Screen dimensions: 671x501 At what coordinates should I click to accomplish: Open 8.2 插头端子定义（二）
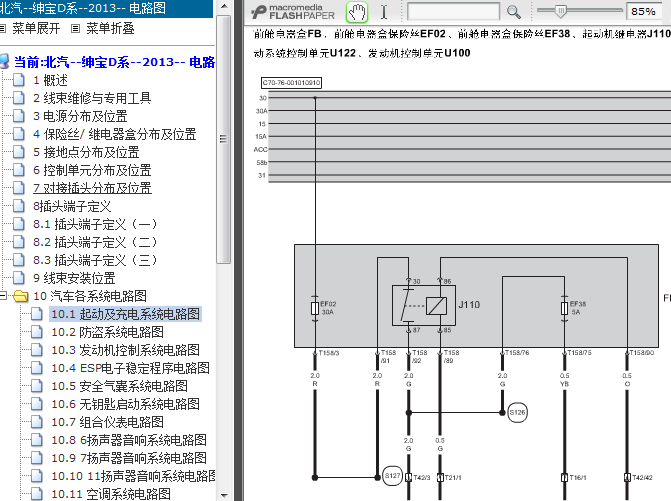coord(95,242)
